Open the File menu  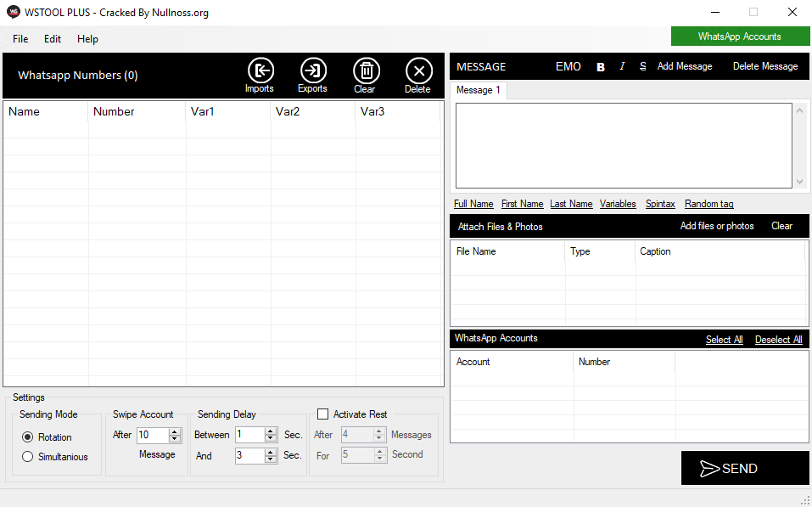click(x=20, y=39)
